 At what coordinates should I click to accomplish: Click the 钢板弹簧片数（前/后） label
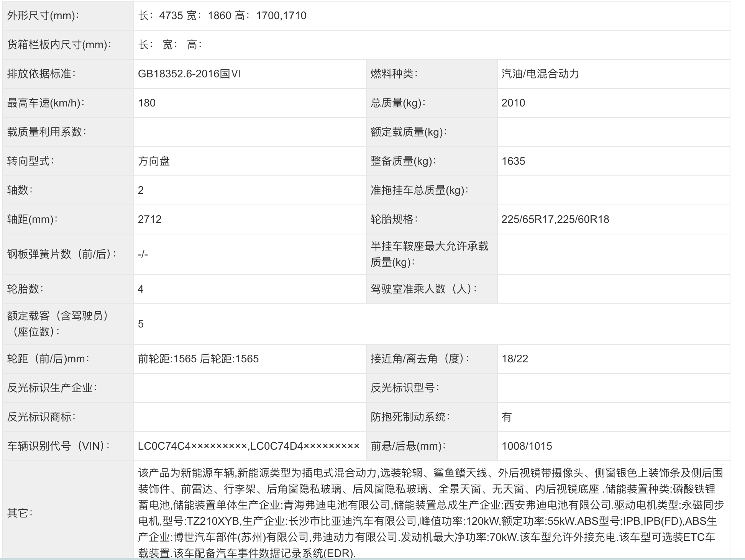coord(62,254)
